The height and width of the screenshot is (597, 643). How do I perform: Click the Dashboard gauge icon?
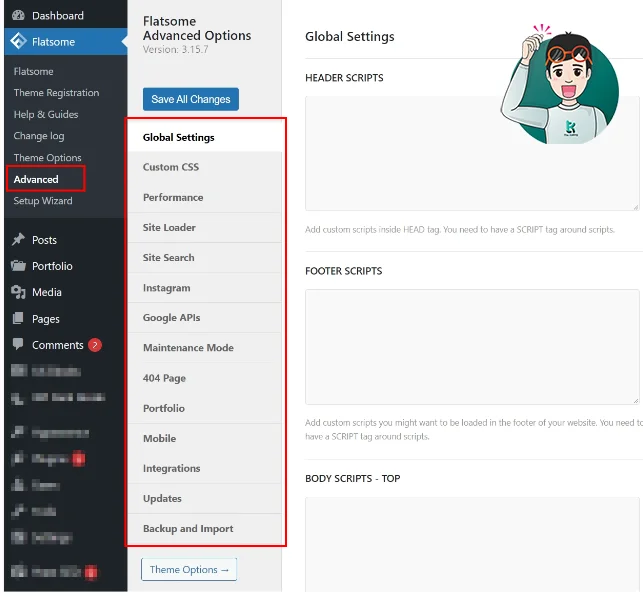[x=18, y=16]
